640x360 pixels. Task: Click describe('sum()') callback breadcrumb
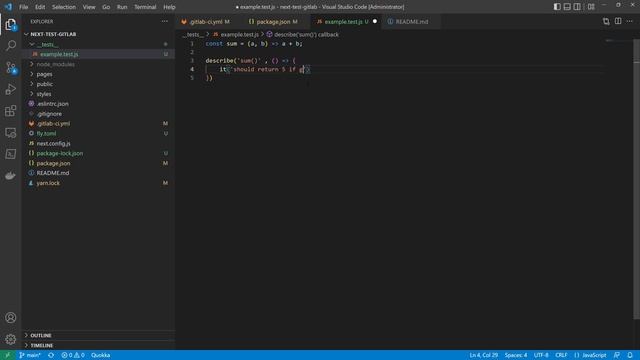302,35
